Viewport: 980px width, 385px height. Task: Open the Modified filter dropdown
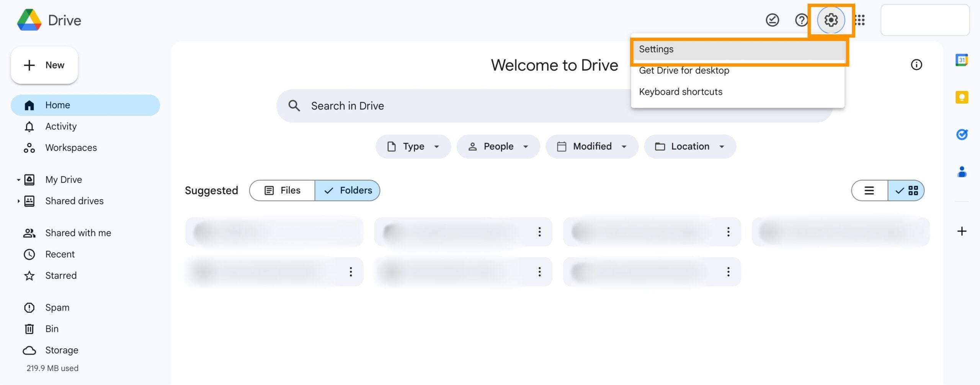click(592, 146)
